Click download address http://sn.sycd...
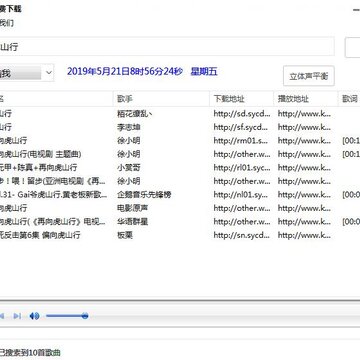This screenshot has width=360, height=360. point(242,235)
